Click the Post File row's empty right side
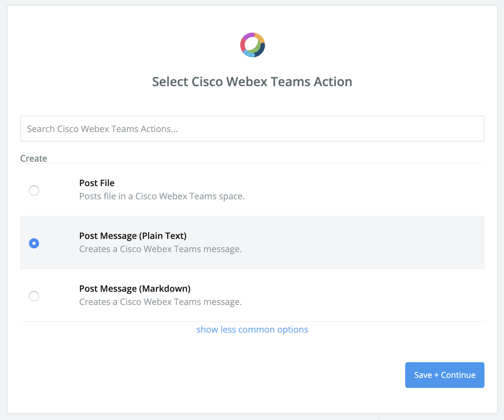This screenshot has height=420, width=504. [362, 190]
